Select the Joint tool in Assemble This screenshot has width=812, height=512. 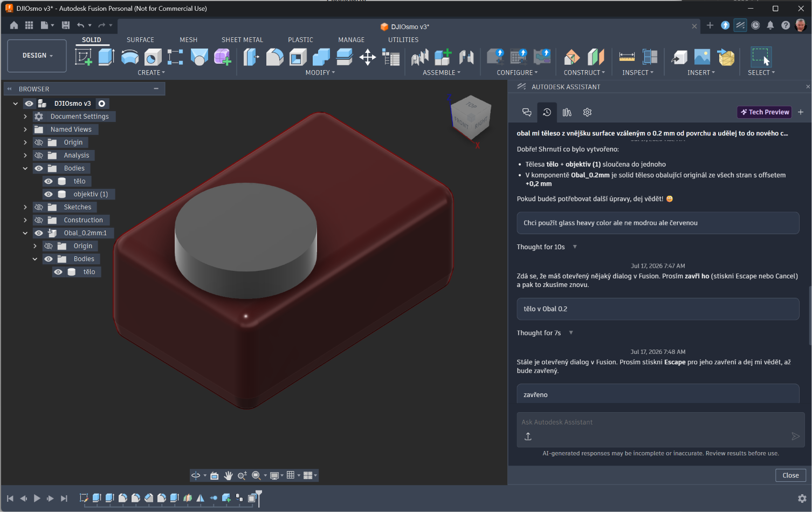click(466, 57)
